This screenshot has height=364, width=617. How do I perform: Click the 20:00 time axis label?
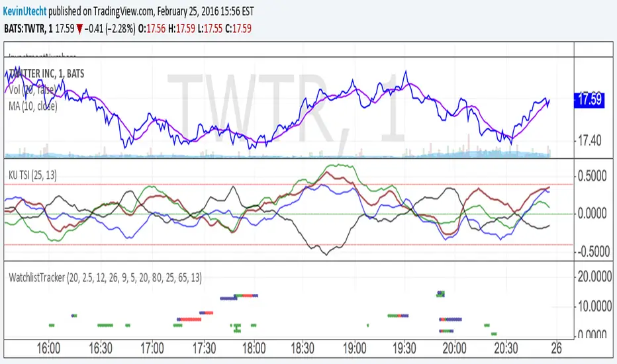[x=455, y=349]
